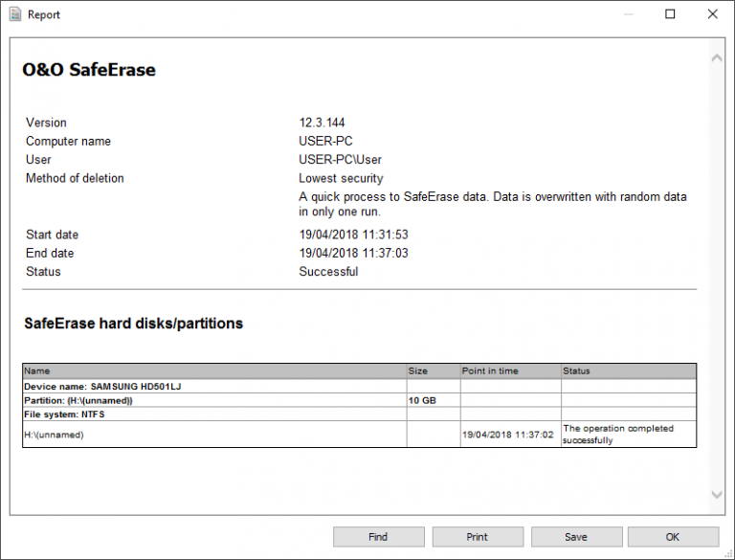Click start date value 19/04/2018 11:31:53
This screenshot has width=735, height=560.
pyautogui.click(x=354, y=235)
